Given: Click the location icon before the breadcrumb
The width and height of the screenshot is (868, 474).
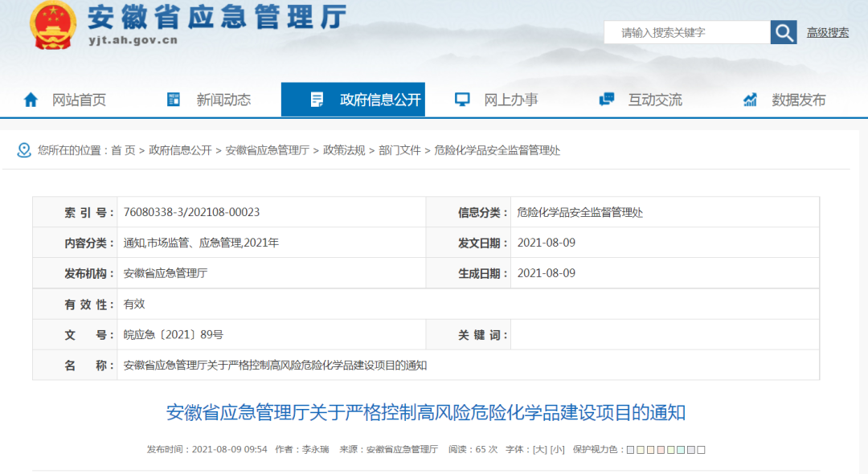Looking at the screenshot, I should [x=23, y=149].
